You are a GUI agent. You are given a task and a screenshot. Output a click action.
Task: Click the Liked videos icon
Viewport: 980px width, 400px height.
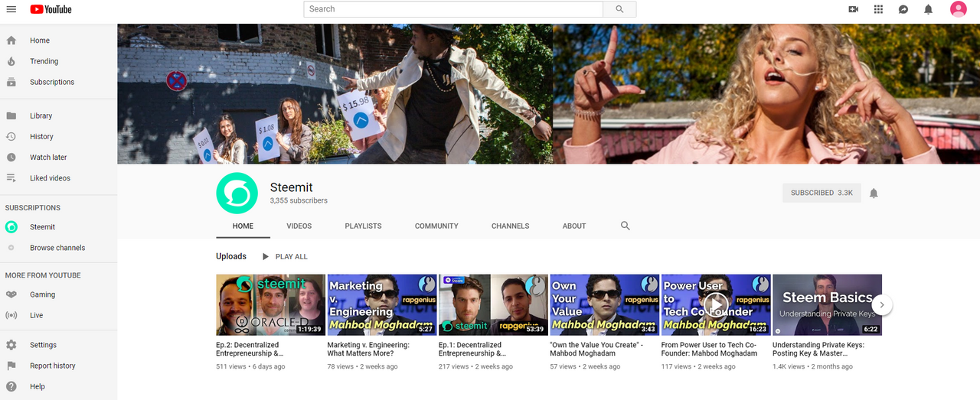pyautogui.click(x=11, y=178)
